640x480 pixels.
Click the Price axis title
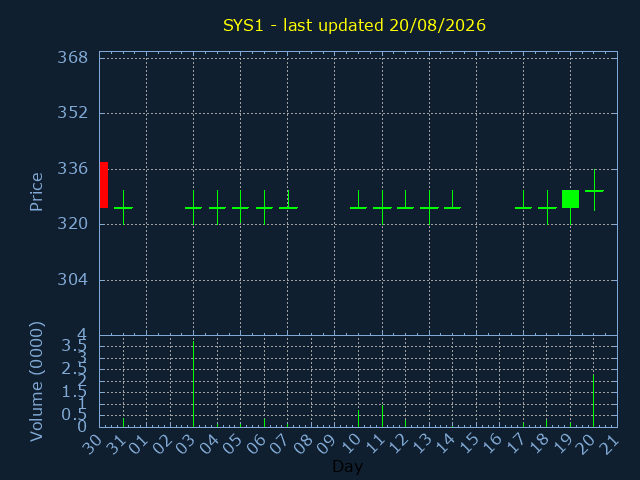tap(36, 192)
